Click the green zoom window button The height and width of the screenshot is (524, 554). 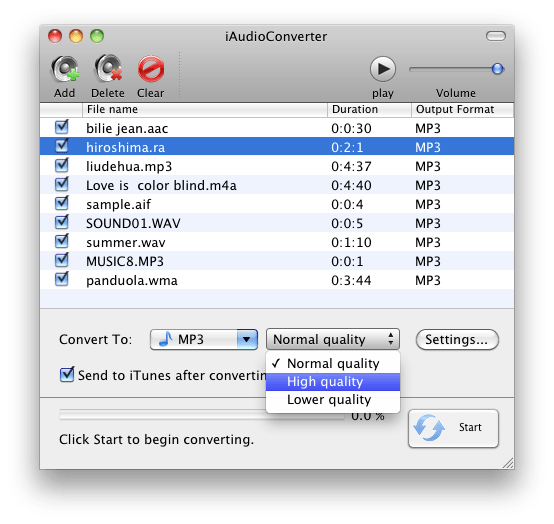coord(97,36)
